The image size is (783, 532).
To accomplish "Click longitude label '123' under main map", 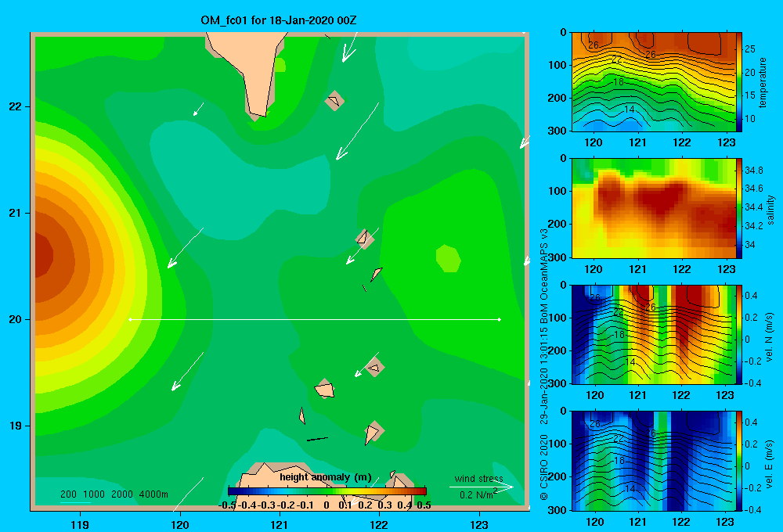I will (x=479, y=524).
